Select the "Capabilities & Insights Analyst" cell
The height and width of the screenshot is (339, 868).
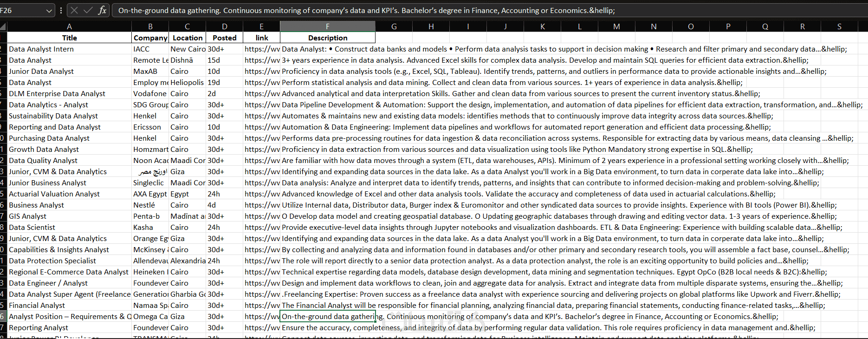click(x=69, y=249)
